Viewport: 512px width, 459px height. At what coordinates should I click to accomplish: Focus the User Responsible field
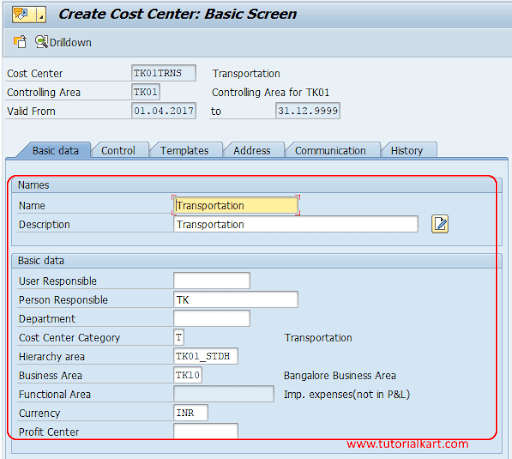[x=212, y=281]
